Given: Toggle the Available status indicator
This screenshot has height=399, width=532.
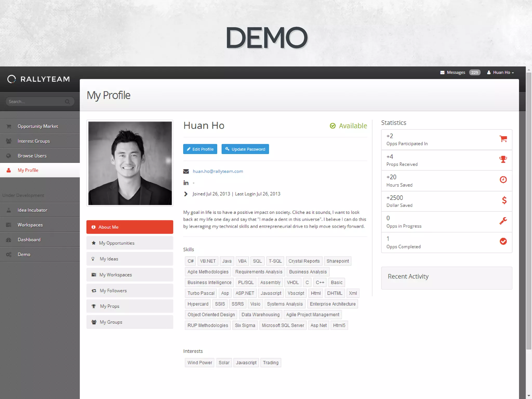Looking at the screenshot, I should coord(348,126).
